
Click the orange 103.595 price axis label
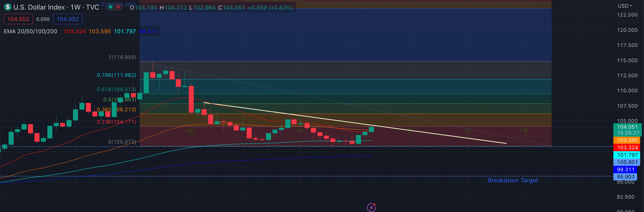[627, 140]
